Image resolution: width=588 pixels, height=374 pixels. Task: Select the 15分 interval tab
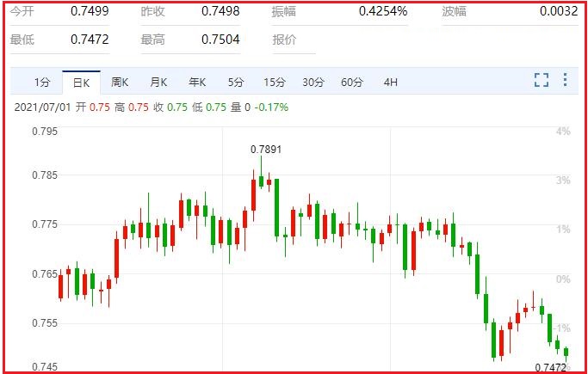point(275,82)
